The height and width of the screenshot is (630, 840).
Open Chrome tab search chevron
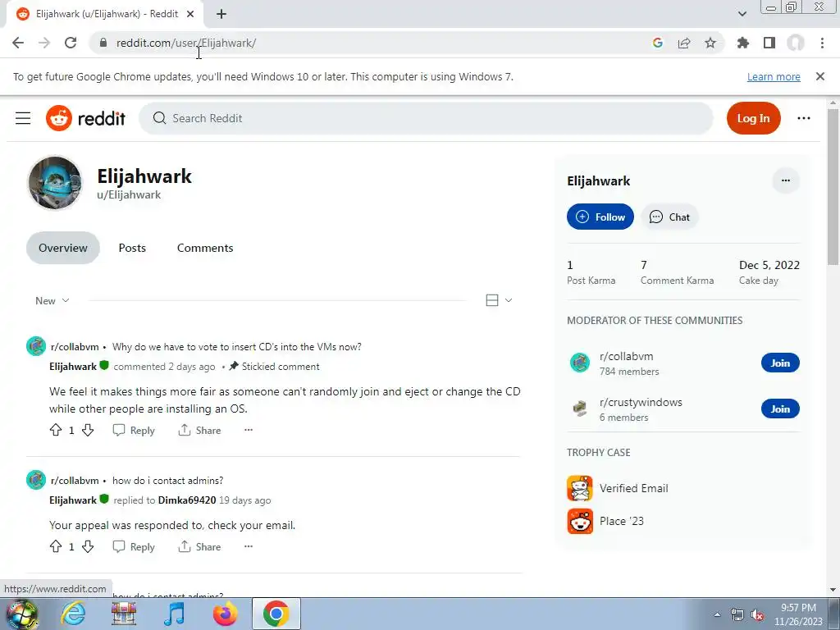[x=742, y=14]
